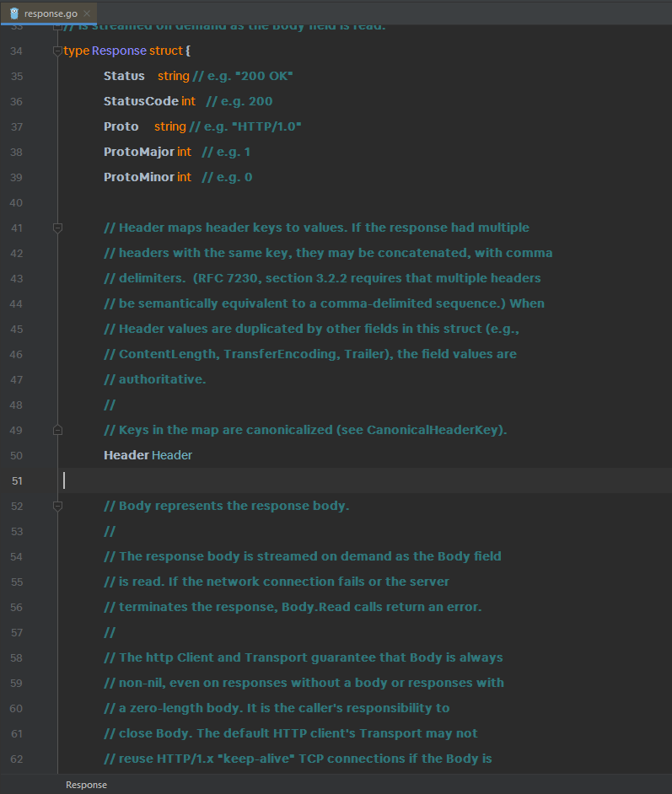Click the Response breadcrumb in the bottom bar
The image size is (672, 794).
(86, 785)
